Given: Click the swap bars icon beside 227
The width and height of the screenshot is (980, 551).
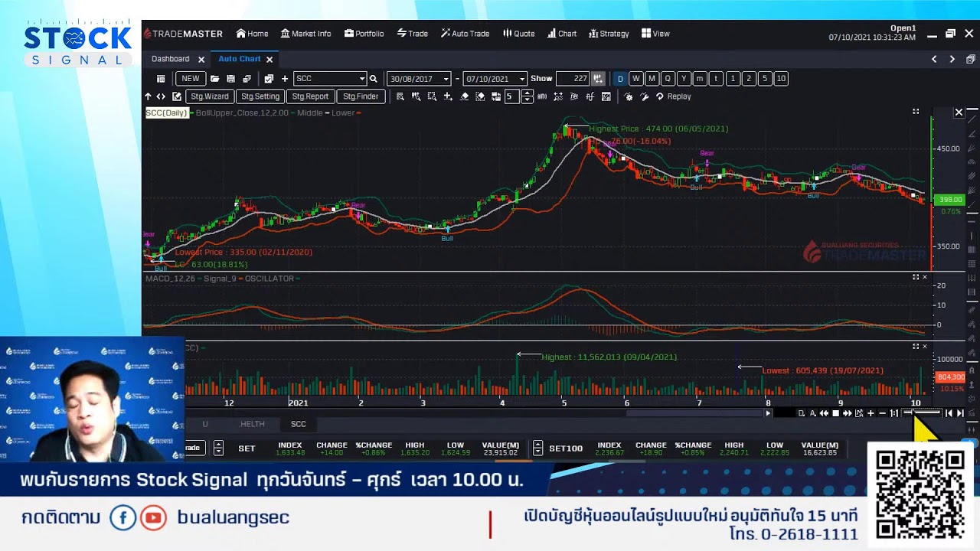Looking at the screenshot, I should 598,79.
